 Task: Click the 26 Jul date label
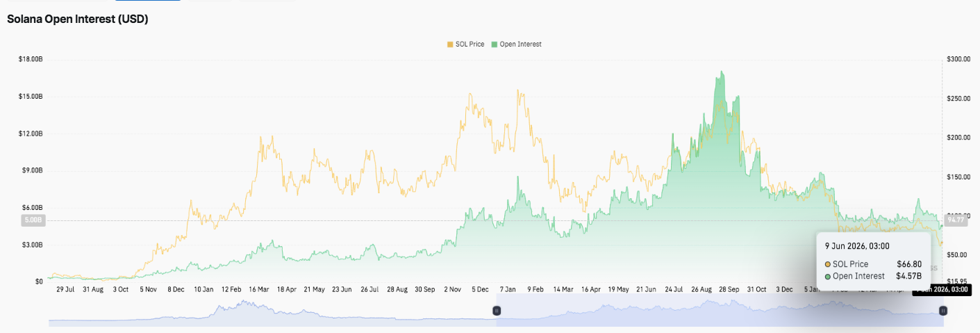click(x=369, y=289)
